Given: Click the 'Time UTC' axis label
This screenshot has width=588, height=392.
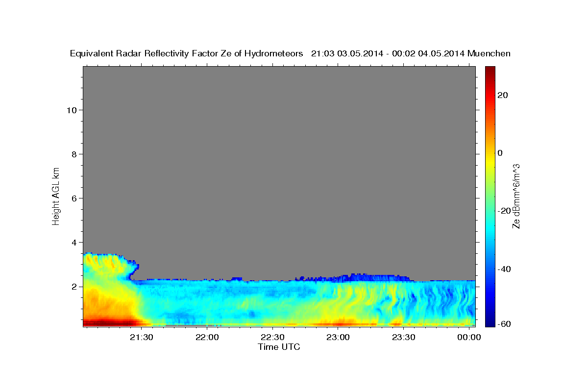Looking at the screenshot, I should coord(279,347).
